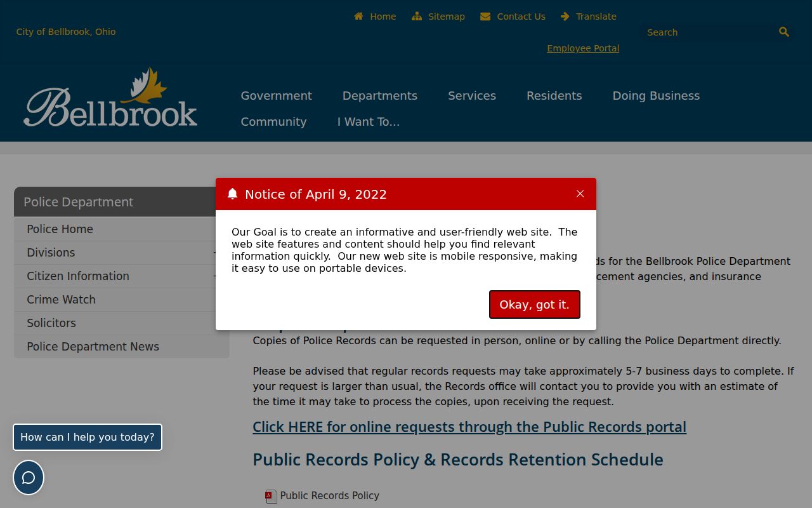
Task: Click the Home house icon
Action: (x=358, y=17)
